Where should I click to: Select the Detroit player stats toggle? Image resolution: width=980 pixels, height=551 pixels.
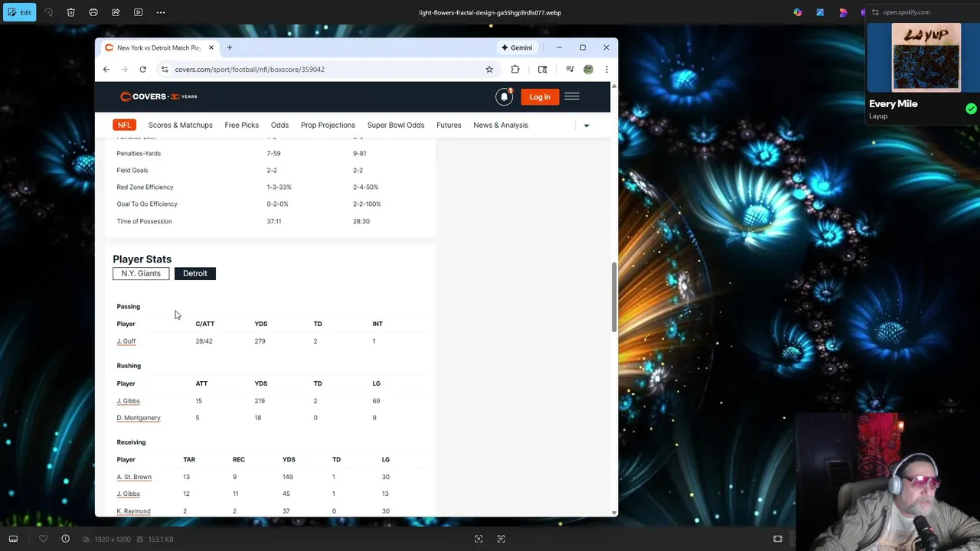pyautogui.click(x=195, y=273)
